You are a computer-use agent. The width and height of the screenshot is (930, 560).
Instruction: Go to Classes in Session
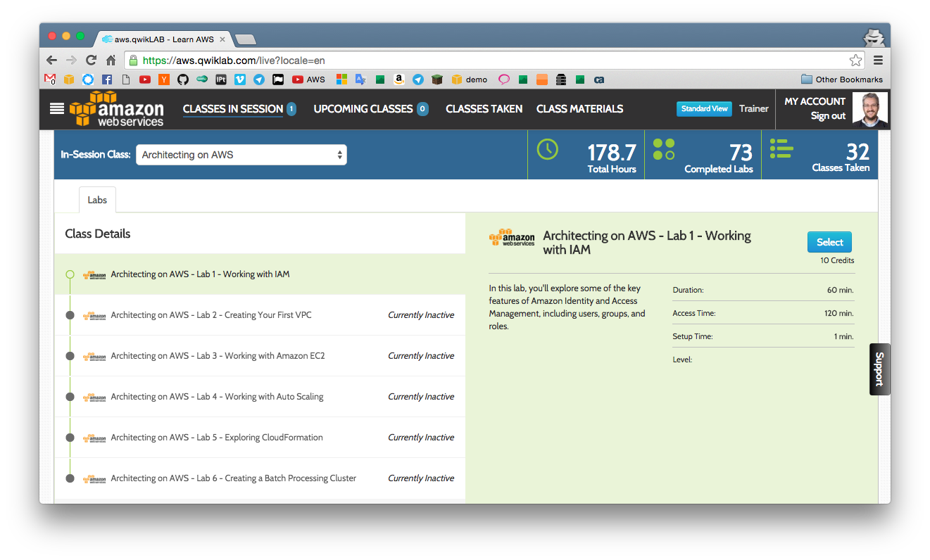[x=233, y=109]
